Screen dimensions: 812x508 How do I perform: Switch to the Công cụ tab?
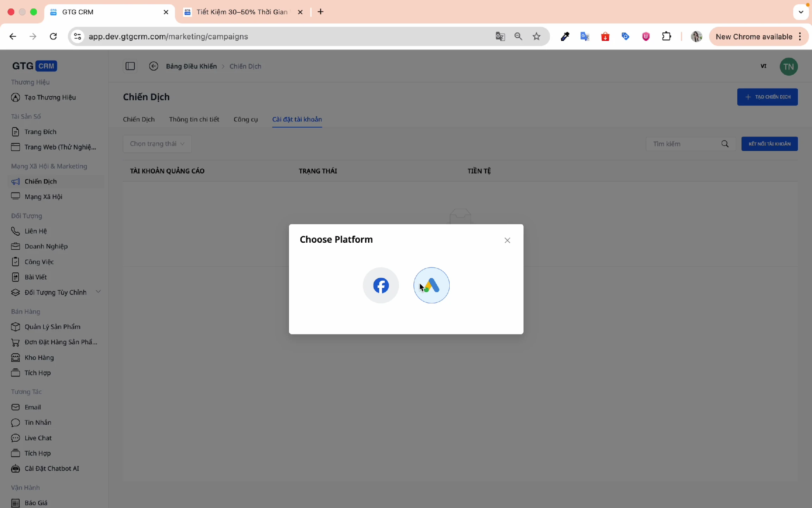click(x=245, y=119)
